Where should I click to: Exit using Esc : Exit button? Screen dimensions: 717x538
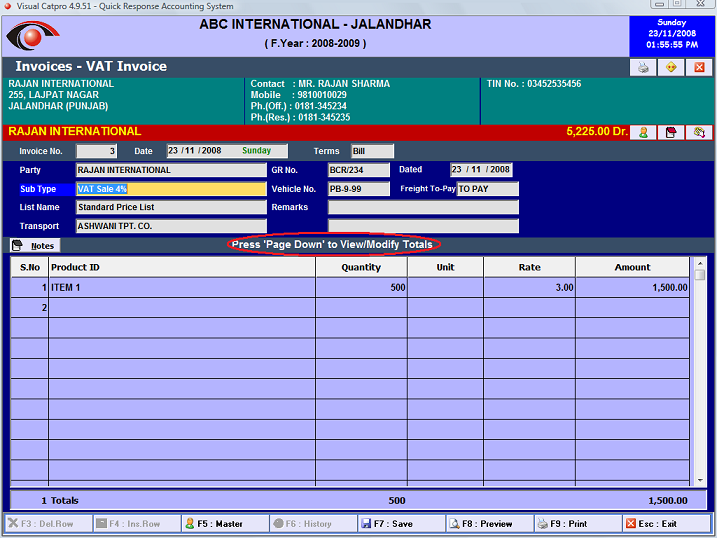[x=666, y=524]
